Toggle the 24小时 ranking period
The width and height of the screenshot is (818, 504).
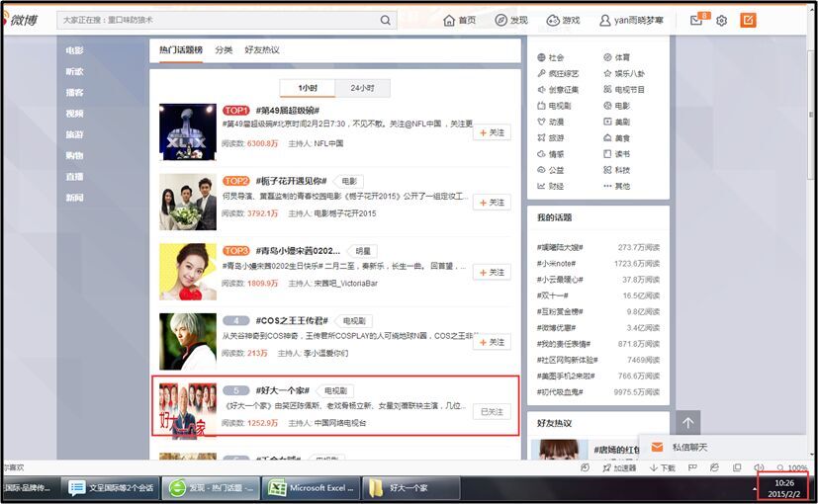click(x=363, y=88)
